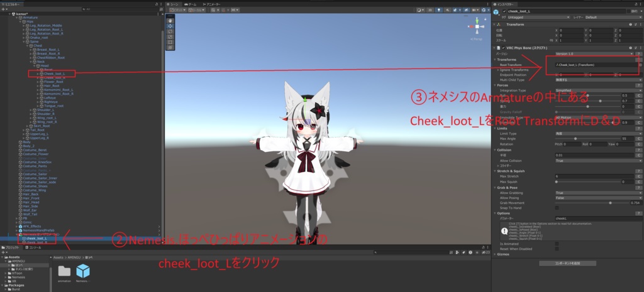Open Version 1.0 dropdown
Screen dimensions: 644x292
[x=594, y=54]
